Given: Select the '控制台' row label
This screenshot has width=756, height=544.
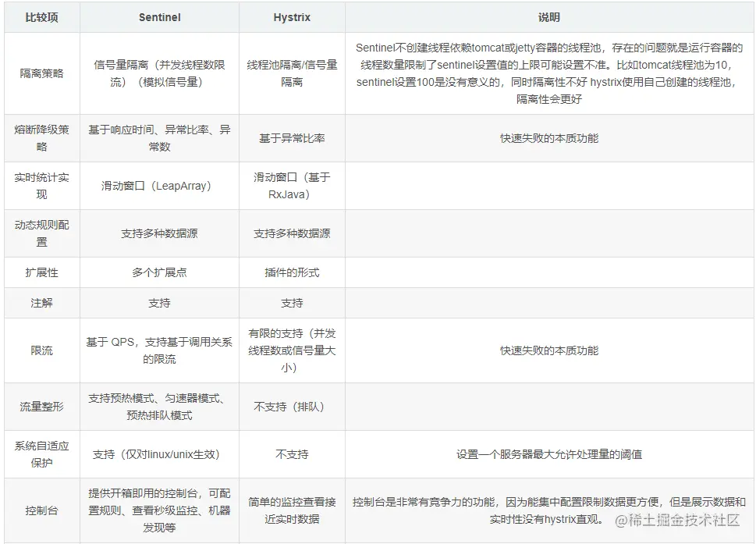Looking at the screenshot, I should tap(42, 510).
